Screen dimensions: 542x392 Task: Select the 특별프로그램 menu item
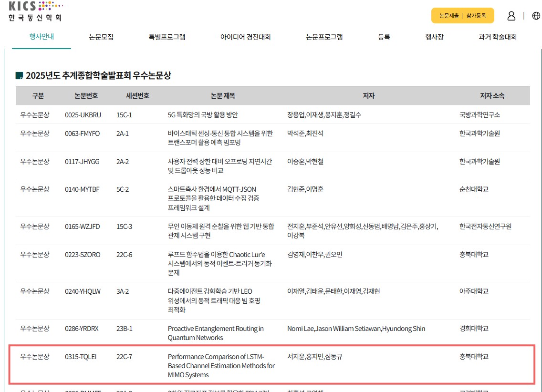(167, 37)
